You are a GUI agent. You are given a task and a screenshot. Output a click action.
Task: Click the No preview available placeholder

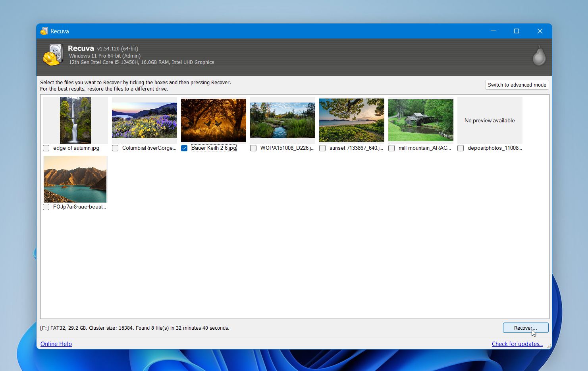click(490, 120)
